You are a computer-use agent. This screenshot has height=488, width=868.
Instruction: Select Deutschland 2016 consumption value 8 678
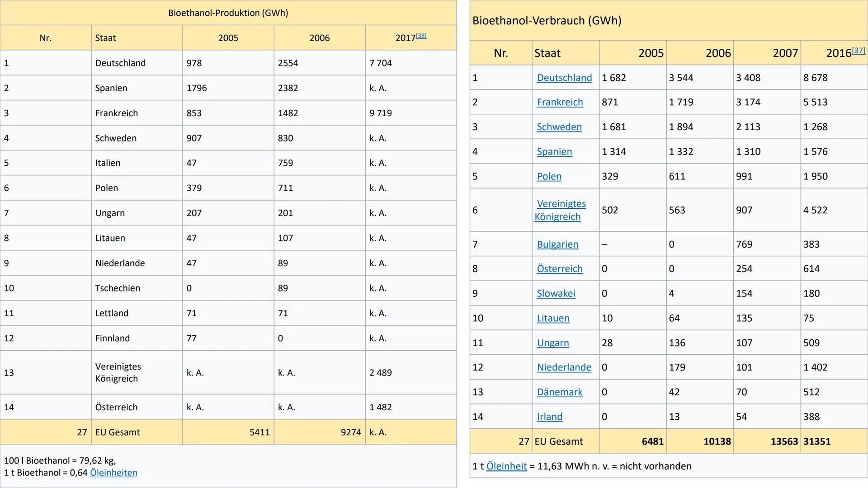(x=816, y=78)
